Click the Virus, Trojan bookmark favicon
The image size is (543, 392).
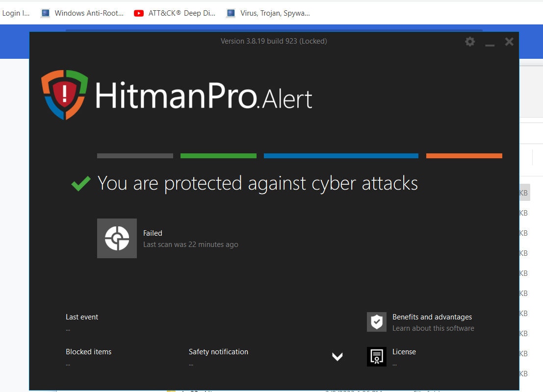[x=231, y=13]
